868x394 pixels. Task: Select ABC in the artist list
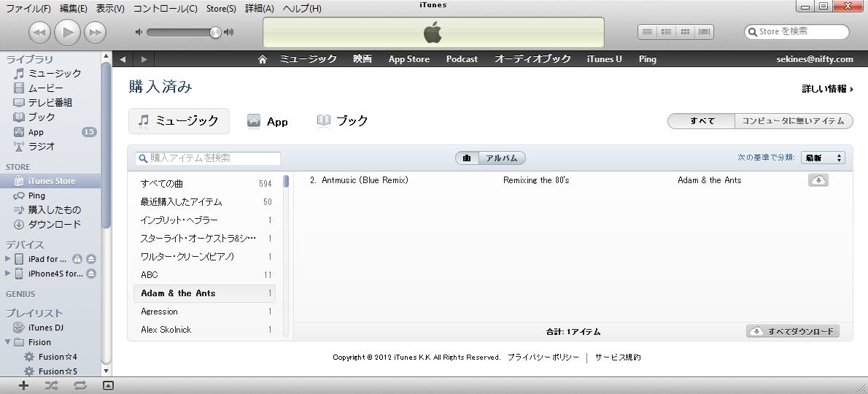(206, 275)
